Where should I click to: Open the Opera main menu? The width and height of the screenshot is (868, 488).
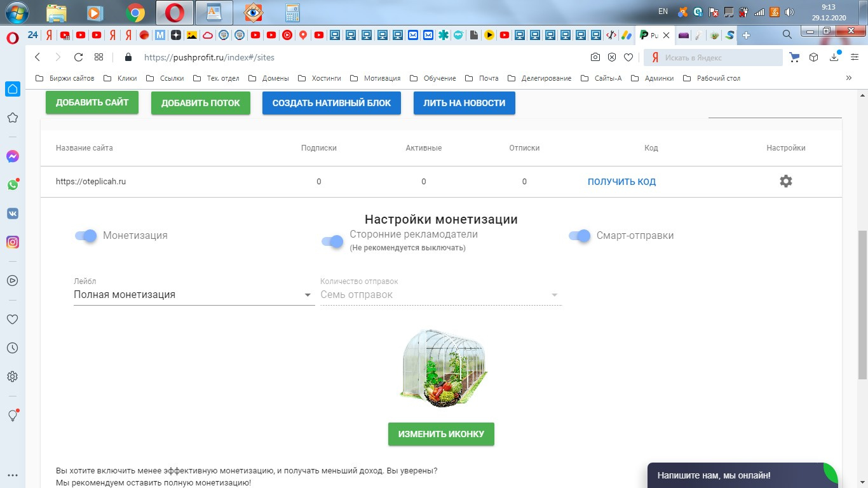[x=12, y=37]
